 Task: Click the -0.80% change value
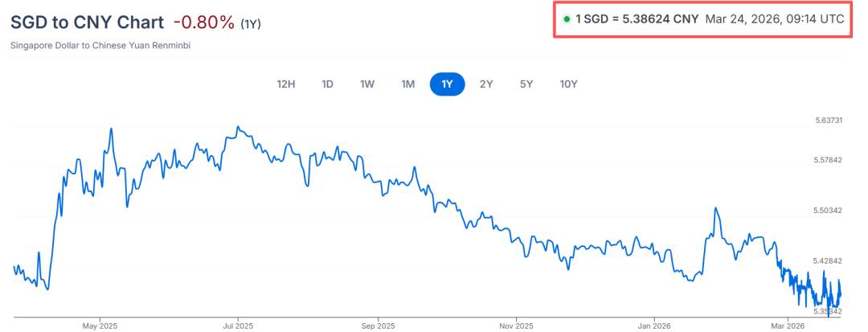coord(203,23)
